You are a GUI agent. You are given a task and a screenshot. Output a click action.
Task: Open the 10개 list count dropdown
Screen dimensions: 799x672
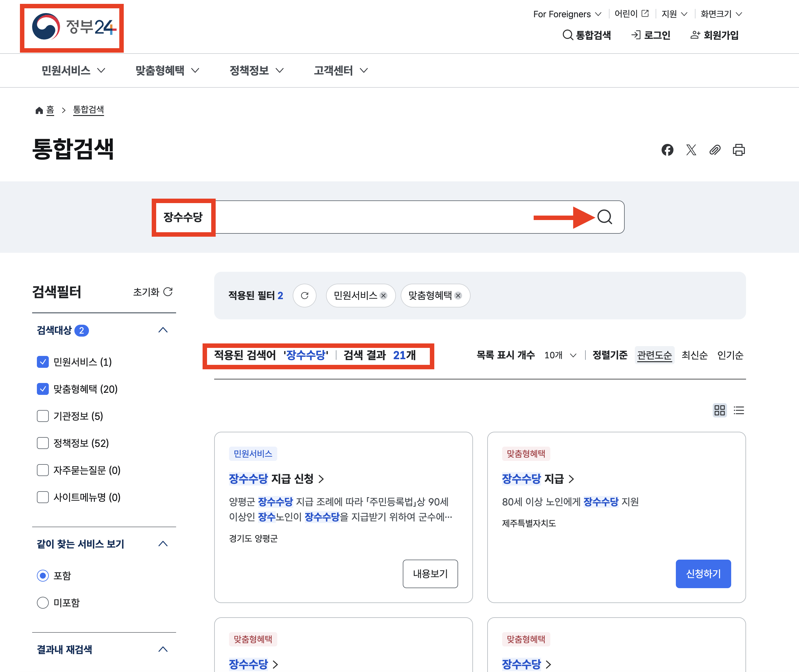tap(560, 355)
